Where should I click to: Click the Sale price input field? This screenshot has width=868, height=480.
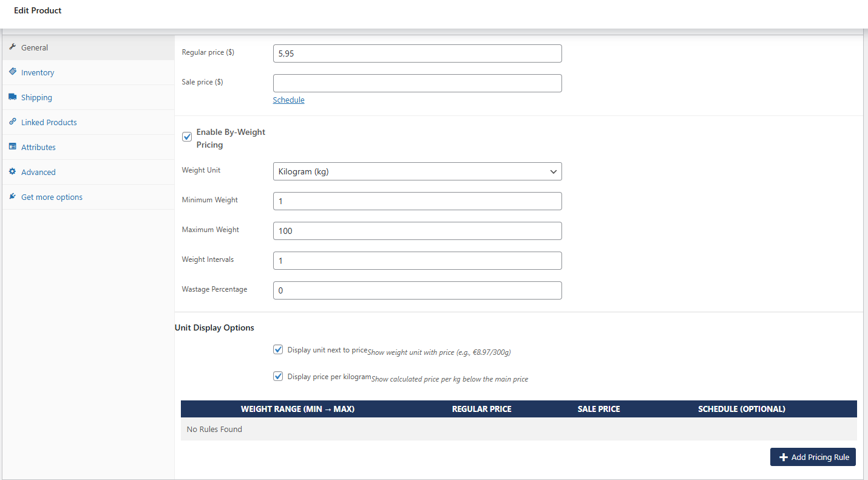pos(417,83)
